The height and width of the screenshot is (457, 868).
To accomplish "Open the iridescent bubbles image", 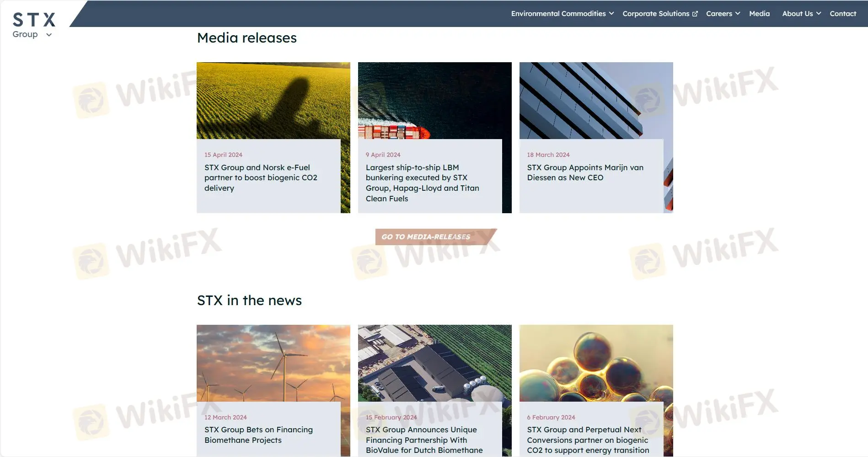I will pos(595,363).
